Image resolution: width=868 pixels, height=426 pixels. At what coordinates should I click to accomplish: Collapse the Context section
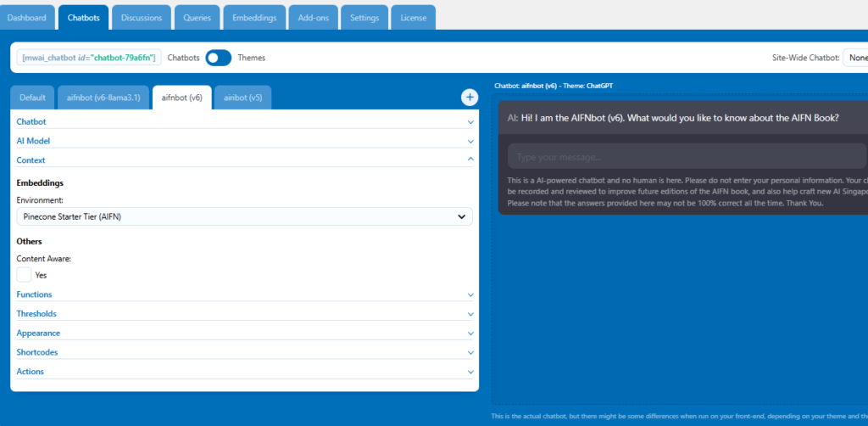244,160
